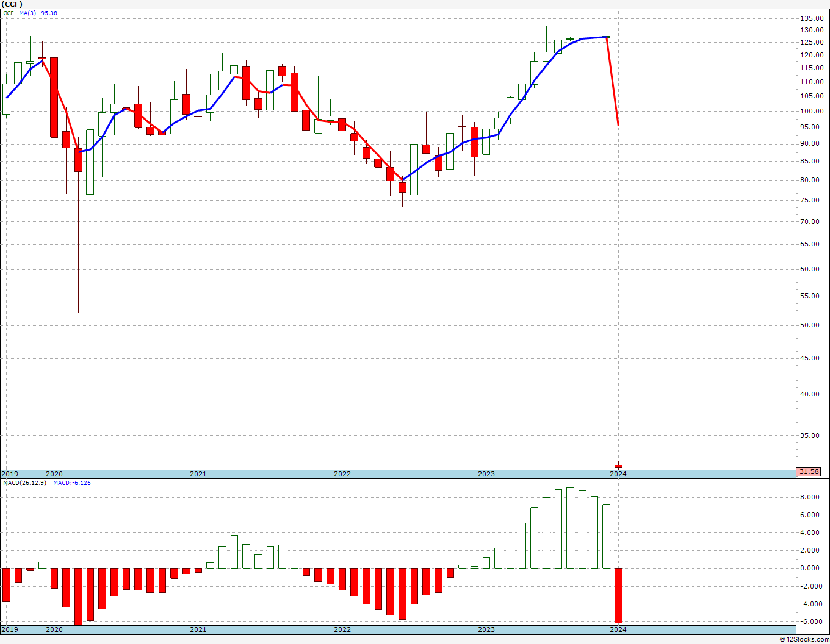Click the 2021 label under the MACD panel
The width and height of the screenshot is (830, 644).
coord(198,629)
